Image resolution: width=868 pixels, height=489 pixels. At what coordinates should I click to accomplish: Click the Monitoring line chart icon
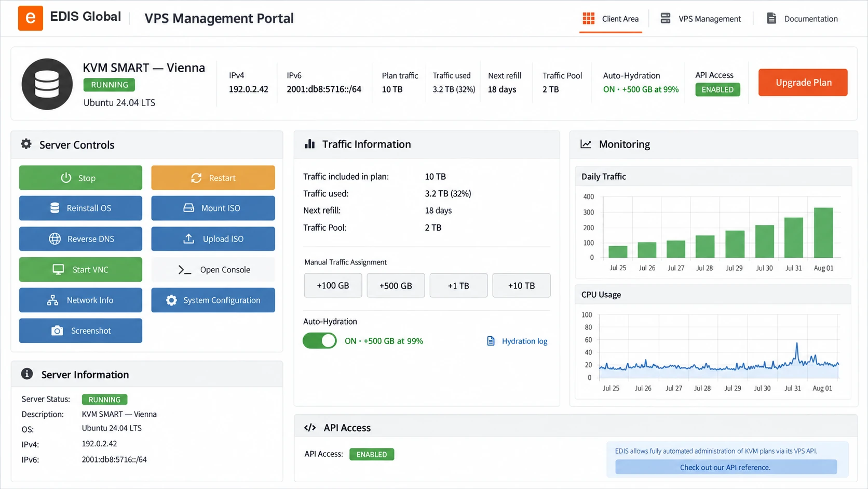pyautogui.click(x=586, y=144)
